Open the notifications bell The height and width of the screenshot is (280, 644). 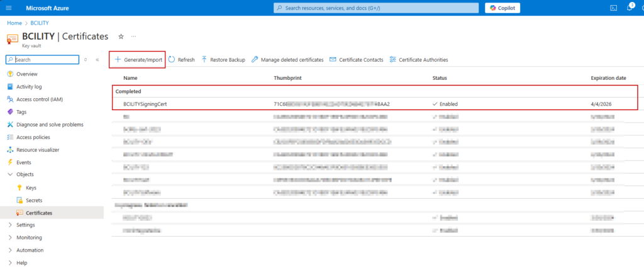(630, 8)
